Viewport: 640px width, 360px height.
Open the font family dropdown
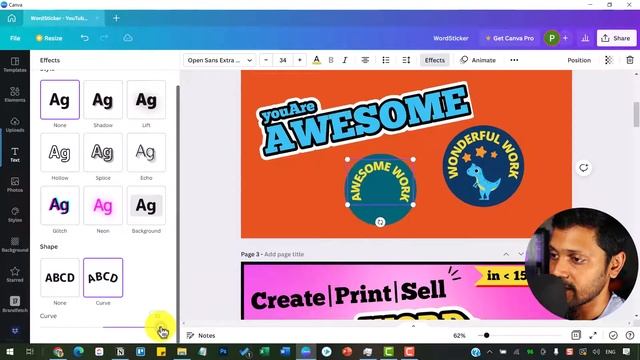(220, 60)
